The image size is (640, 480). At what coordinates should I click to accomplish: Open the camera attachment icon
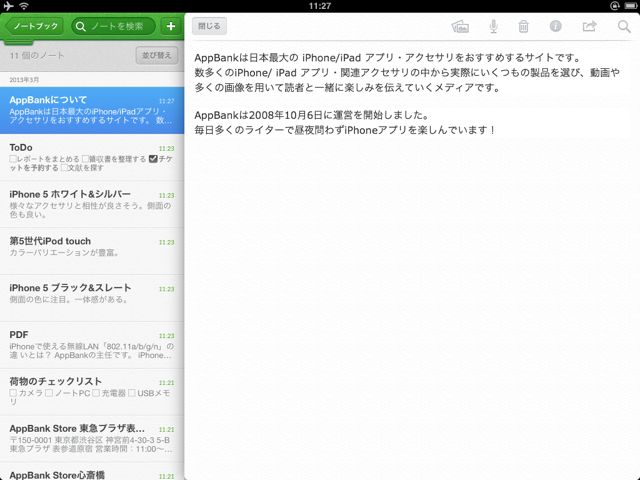[460, 27]
